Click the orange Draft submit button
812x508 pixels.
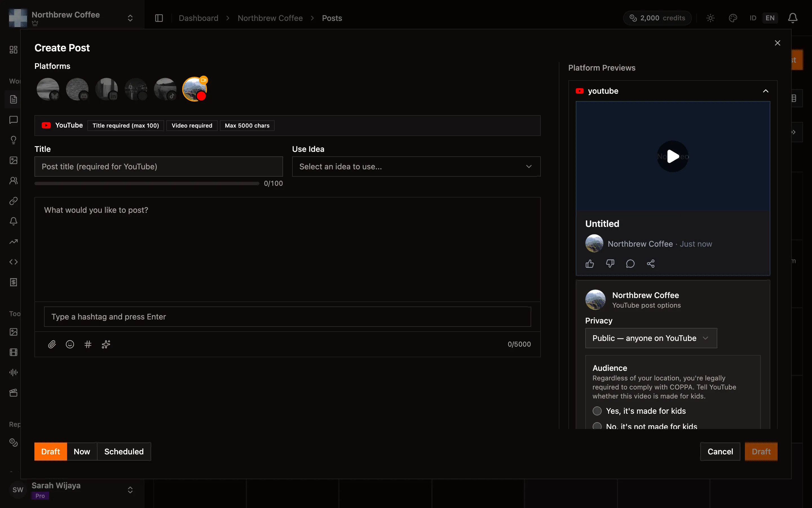761,452
